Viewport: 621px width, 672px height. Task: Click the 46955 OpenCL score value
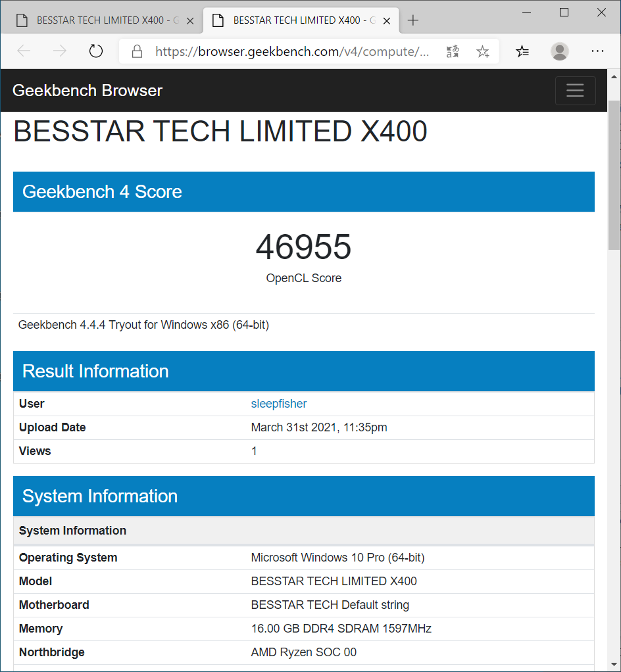click(304, 247)
